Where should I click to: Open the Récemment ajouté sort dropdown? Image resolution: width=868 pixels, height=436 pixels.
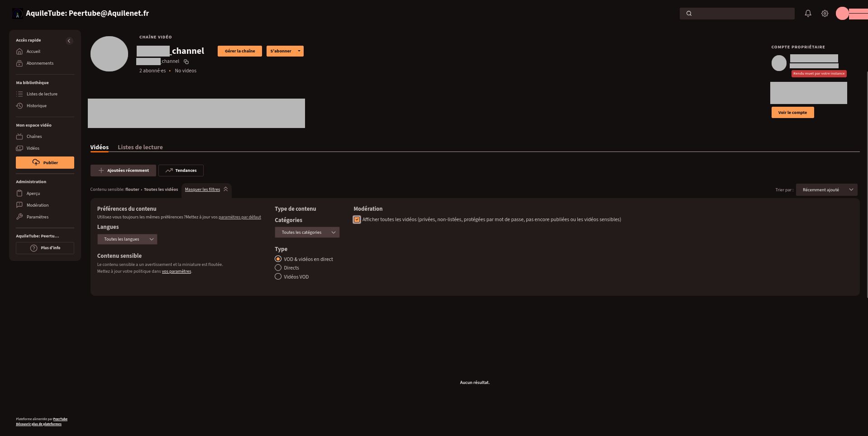(826, 190)
